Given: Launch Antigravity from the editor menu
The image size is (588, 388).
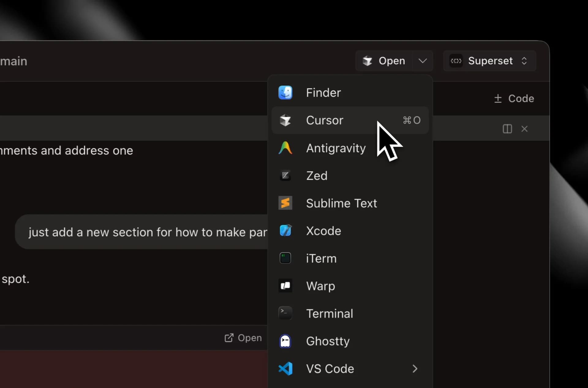Looking at the screenshot, I should [x=335, y=148].
